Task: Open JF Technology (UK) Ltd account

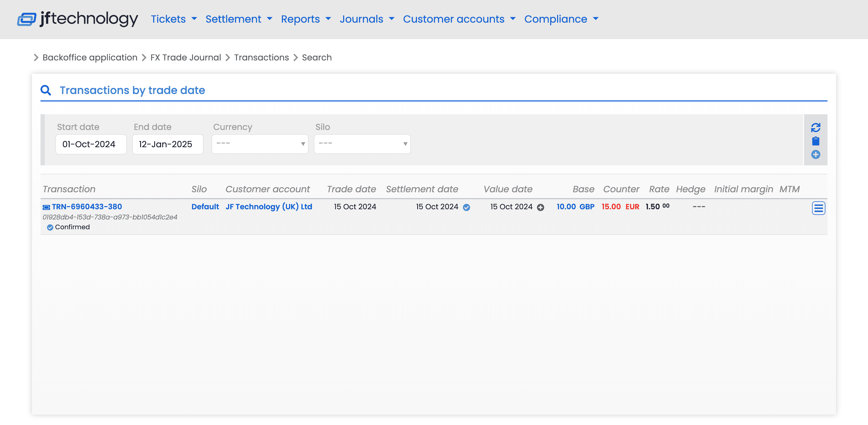Action: pos(269,206)
